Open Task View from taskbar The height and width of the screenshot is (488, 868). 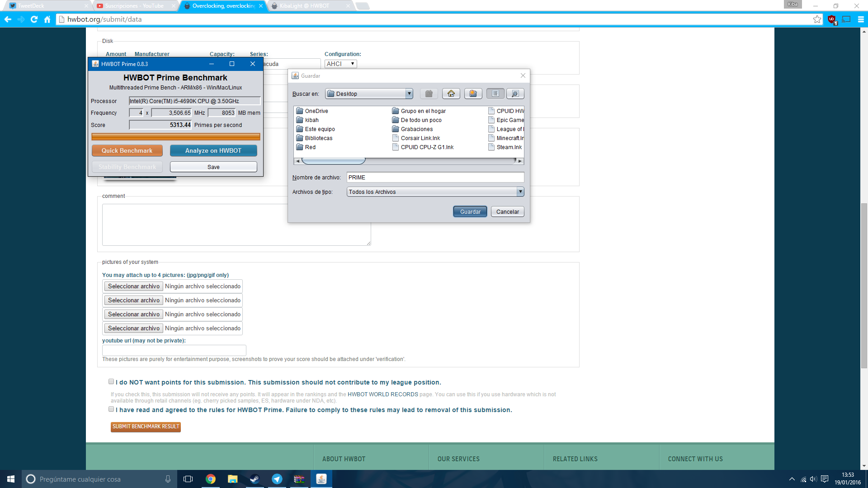pyautogui.click(x=188, y=479)
